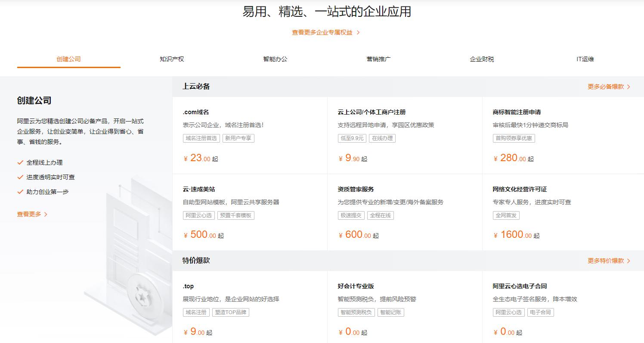
Task: Open the 企业财税 tab
Action: (x=482, y=59)
